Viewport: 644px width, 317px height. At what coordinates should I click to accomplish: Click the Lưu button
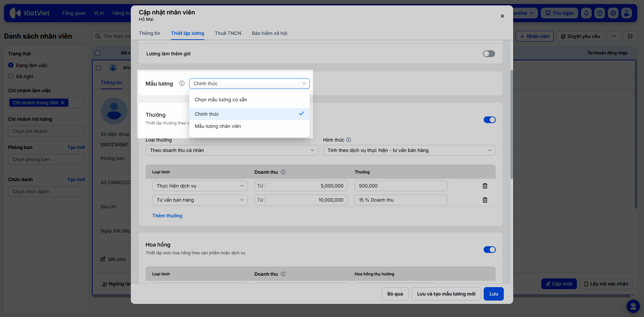pos(494,294)
